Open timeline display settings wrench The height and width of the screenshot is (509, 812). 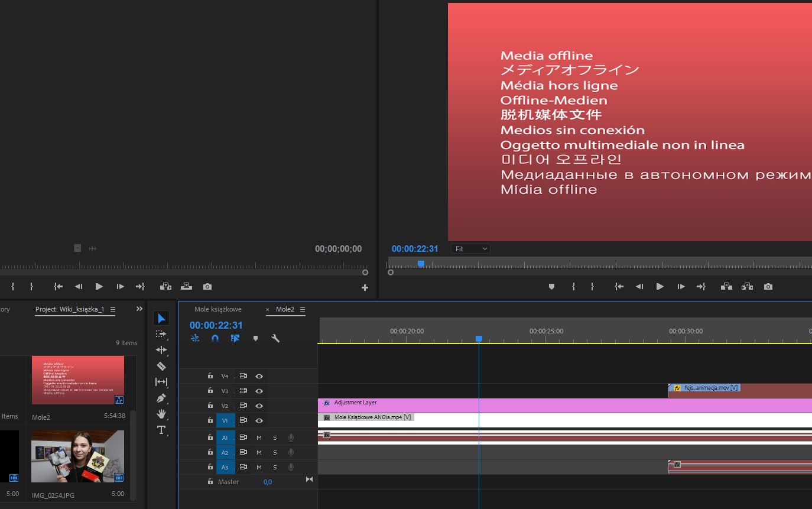click(275, 338)
